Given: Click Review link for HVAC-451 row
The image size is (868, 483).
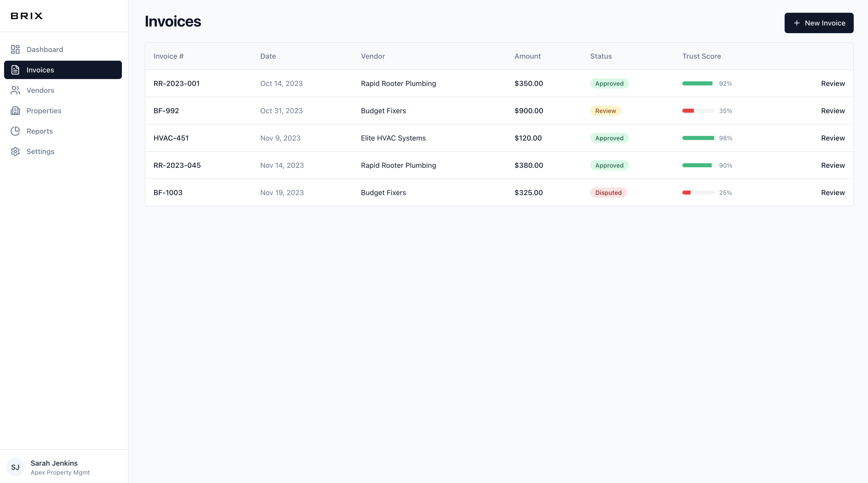Looking at the screenshot, I should pos(833,138).
